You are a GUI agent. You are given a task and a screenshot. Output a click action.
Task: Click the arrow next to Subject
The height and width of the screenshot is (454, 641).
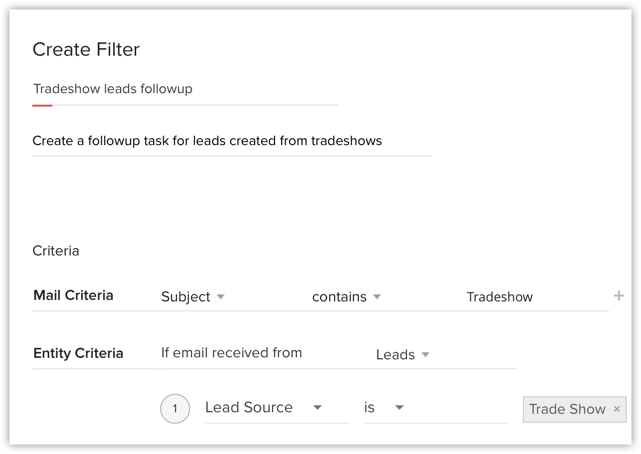pos(221,297)
